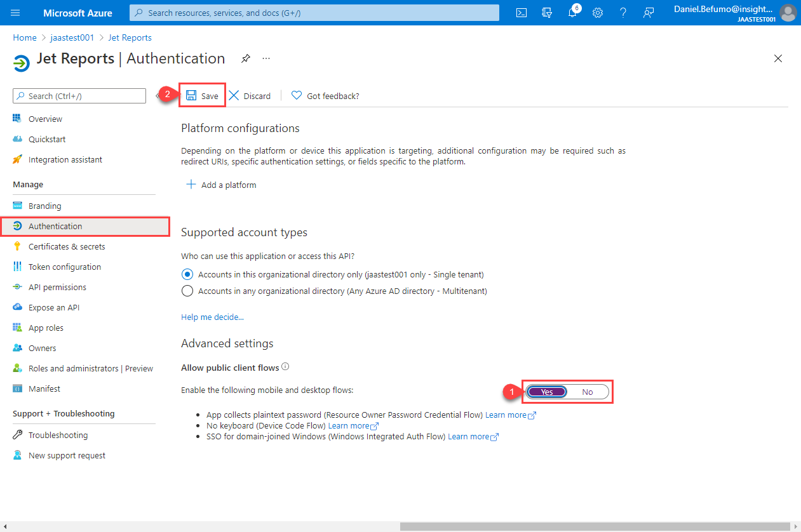Screen dimensions: 801x532
Task: Click the Save button
Action: [202, 96]
